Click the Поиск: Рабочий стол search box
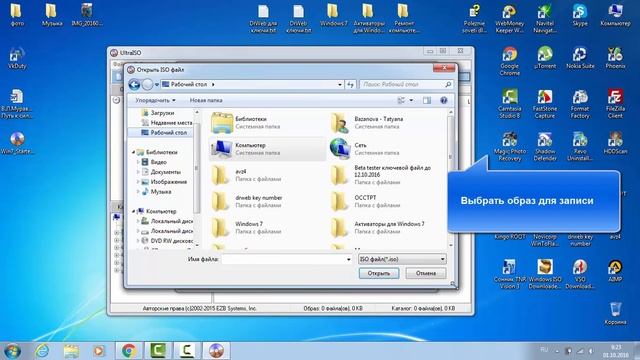The height and width of the screenshot is (360, 640). coord(406,84)
